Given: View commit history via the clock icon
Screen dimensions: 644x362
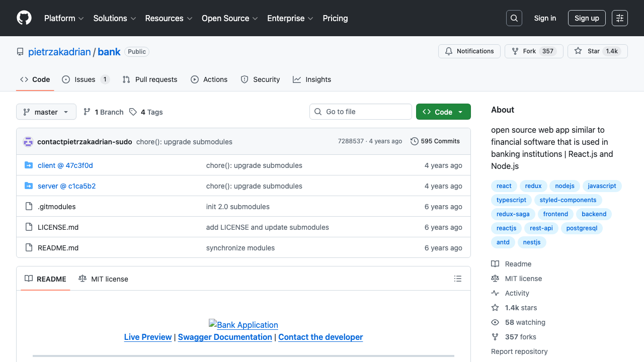Looking at the screenshot, I should coord(414,141).
